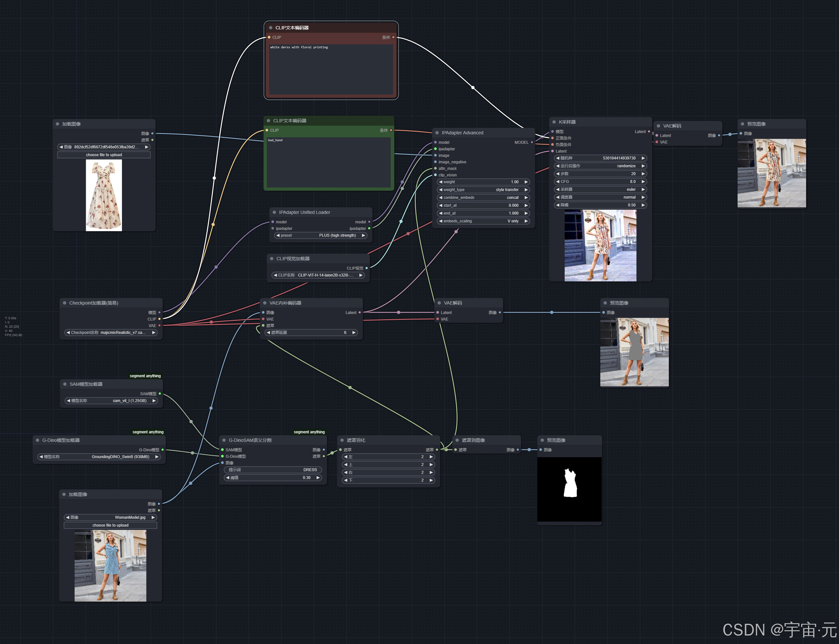Viewport: 839px width, 644px height.
Task: Click the SAM模型 output socket on SAM loader
Action: point(160,394)
